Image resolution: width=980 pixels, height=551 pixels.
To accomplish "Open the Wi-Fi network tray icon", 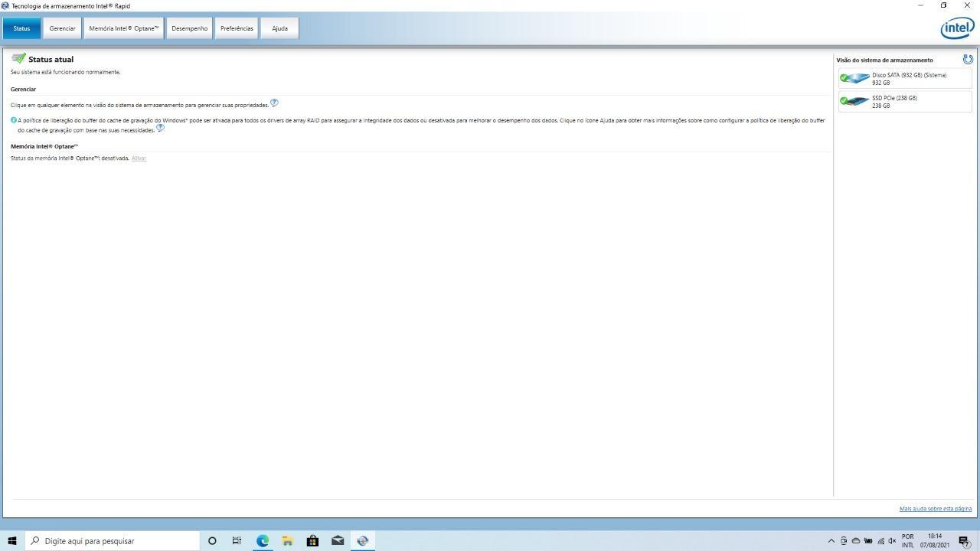I will (880, 541).
